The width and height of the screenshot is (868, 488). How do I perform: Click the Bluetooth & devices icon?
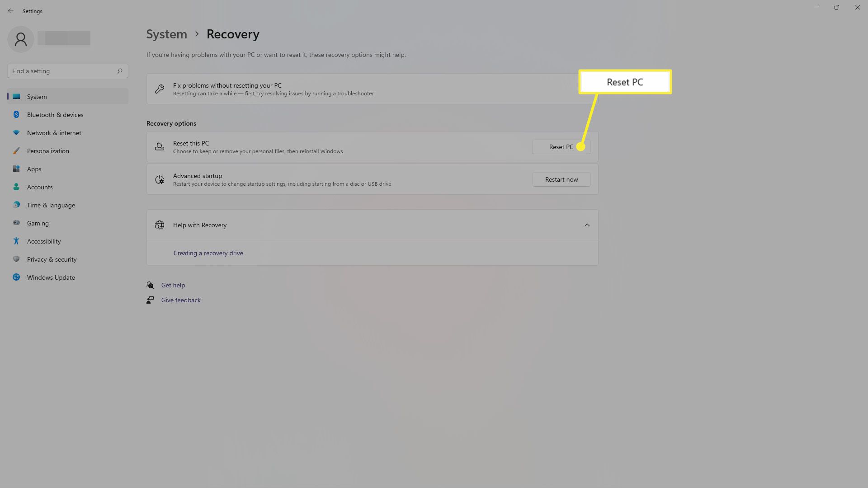point(16,114)
